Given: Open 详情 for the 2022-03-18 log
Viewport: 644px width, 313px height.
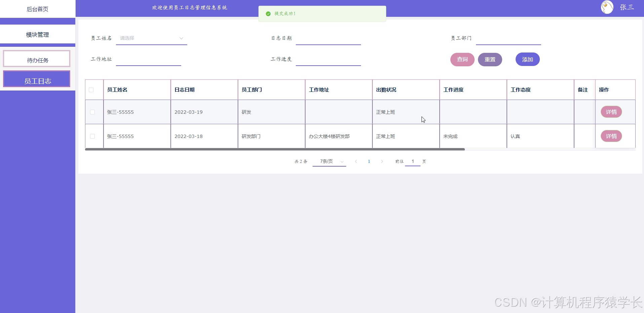Looking at the screenshot, I should pos(611,136).
